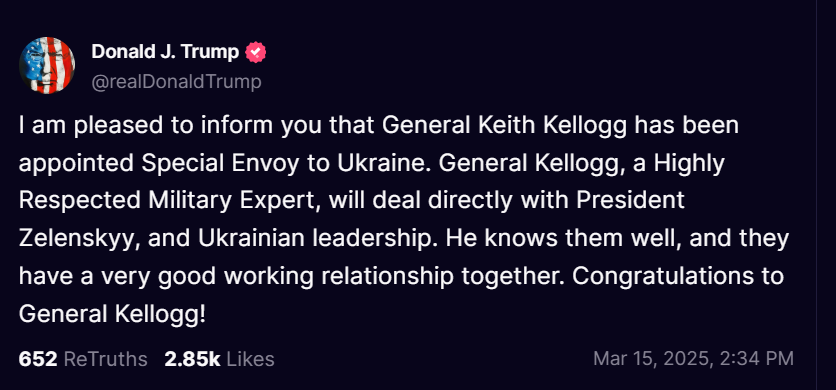The image size is (836, 390).
Task: Open the Donald J. Trump display name
Action: tap(165, 52)
